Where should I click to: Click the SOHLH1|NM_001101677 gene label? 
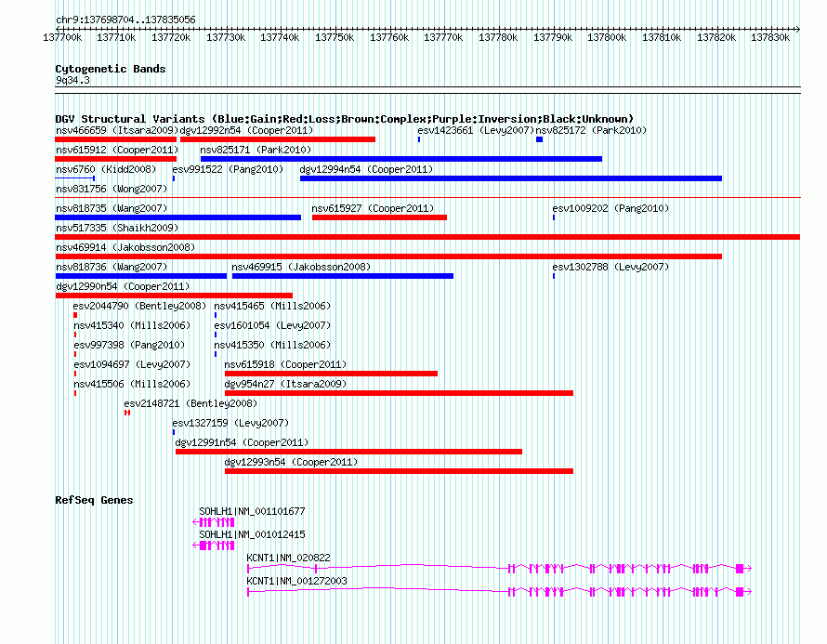click(252, 511)
